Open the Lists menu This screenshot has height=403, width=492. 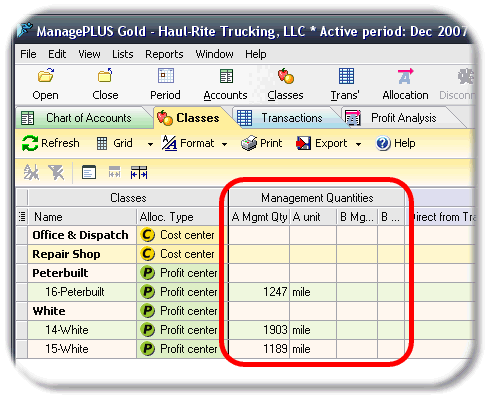click(123, 54)
